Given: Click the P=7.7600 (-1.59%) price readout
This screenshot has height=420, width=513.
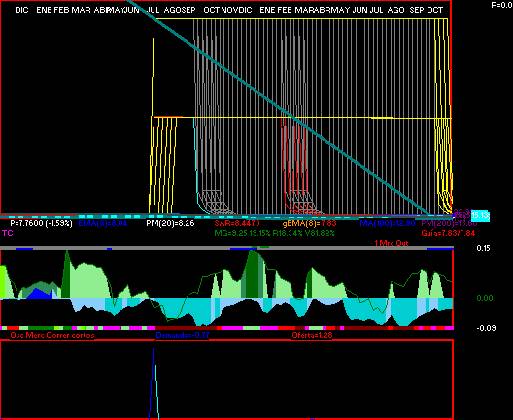Looking at the screenshot, I should 41,223.
